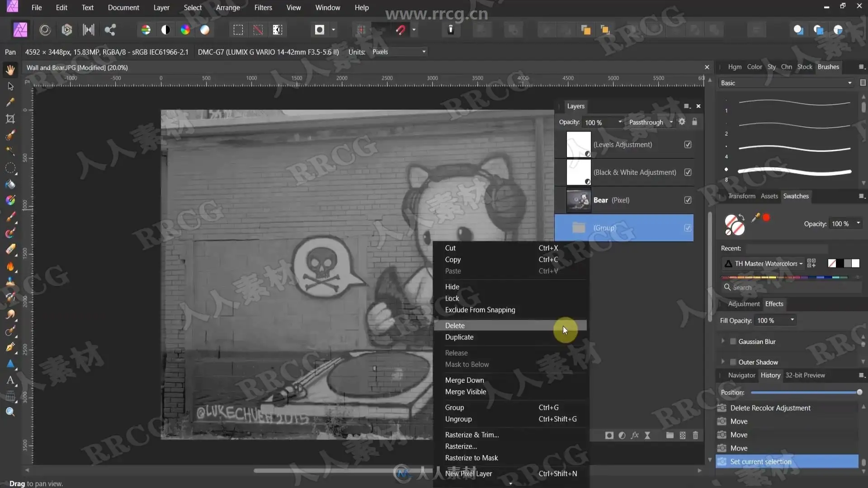Image resolution: width=868 pixels, height=488 pixels.
Task: Click Delete Layer trash icon
Action: pos(695,435)
